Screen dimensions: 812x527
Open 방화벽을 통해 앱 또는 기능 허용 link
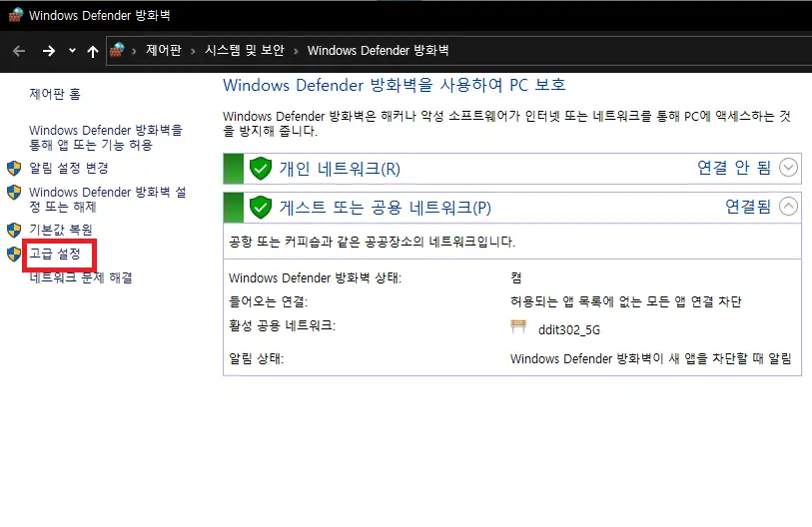click(x=106, y=137)
